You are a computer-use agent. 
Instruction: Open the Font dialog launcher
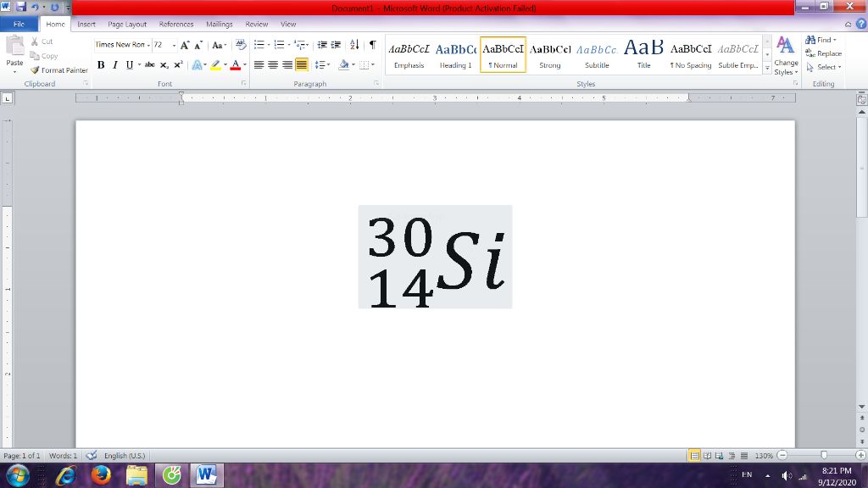[243, 84]
